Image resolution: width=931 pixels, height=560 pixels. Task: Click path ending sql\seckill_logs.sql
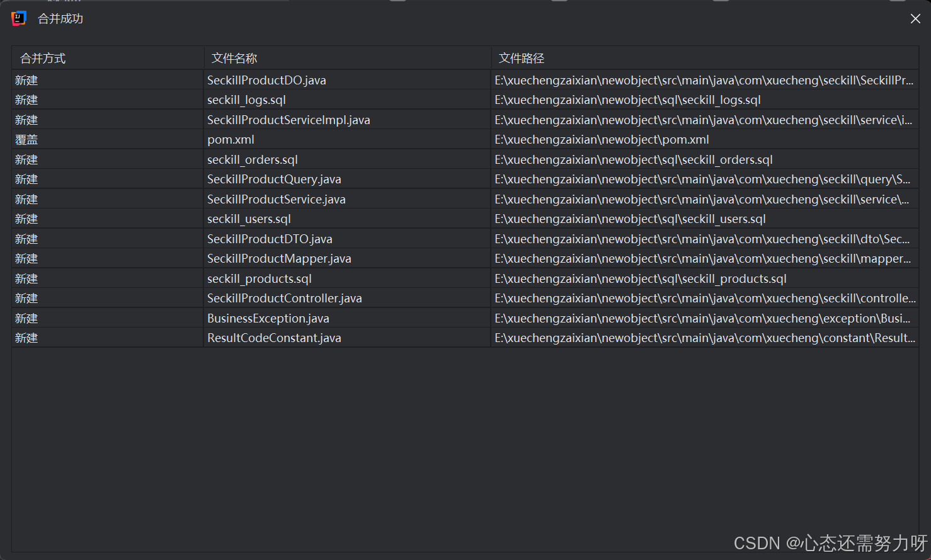(627, 100)
